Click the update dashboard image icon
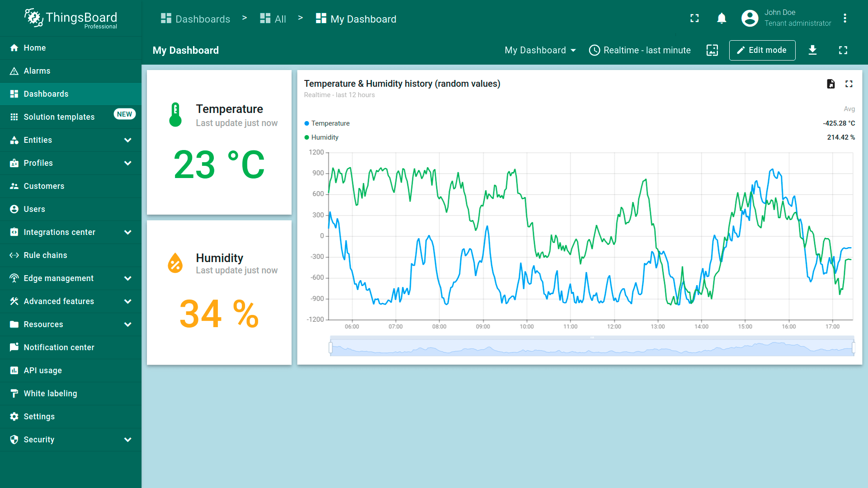The image size is (868, 488). coord(712,50)
